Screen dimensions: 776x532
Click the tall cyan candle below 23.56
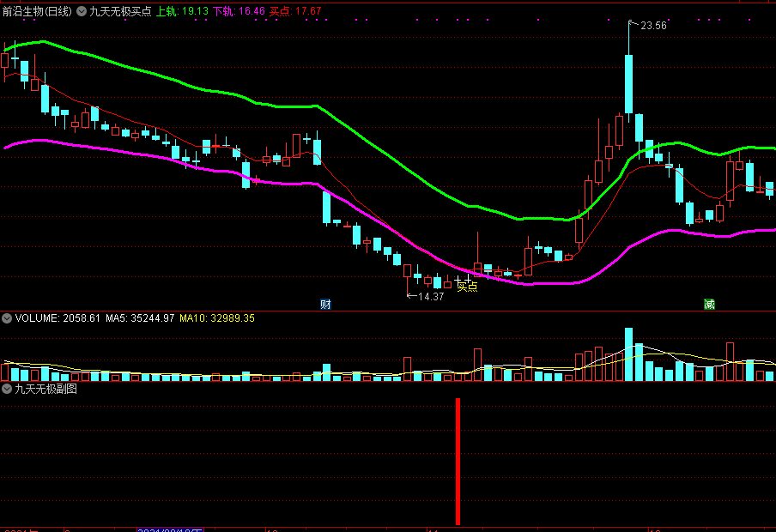point(628,84)
